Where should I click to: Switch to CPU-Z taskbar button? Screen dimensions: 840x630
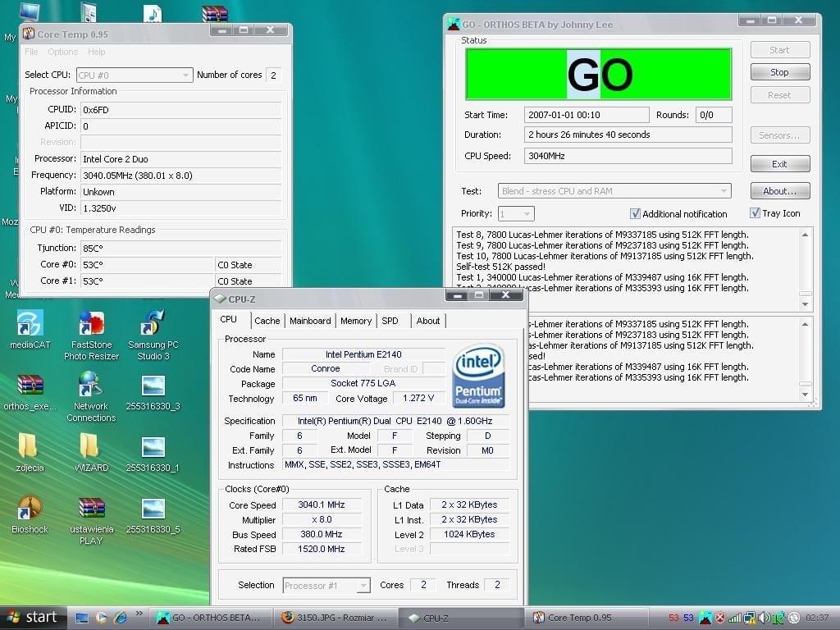click(461, 619)
